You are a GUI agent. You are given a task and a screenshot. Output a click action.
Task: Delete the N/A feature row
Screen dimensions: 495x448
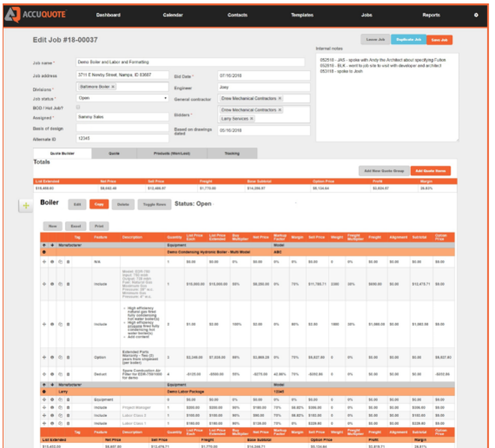tap(68, 262)
